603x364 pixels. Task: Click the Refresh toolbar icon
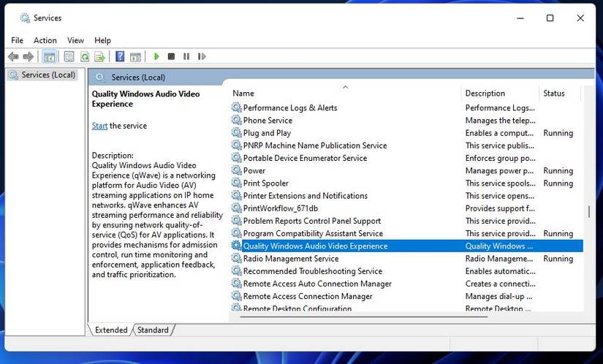pyautogui.click(x=85, y=56)
